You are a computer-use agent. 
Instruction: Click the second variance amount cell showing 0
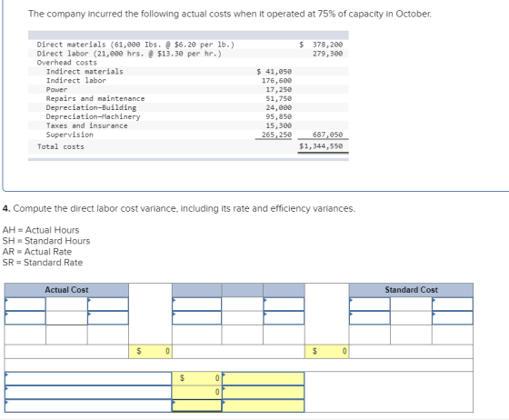[x=196, y=392]
